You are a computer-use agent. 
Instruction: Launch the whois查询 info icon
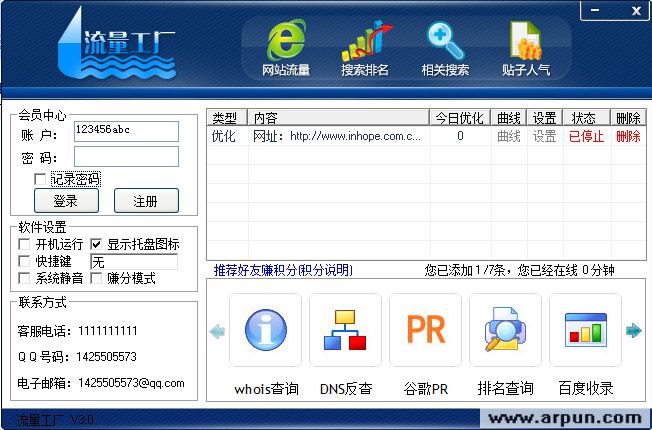tap(266, 330)
